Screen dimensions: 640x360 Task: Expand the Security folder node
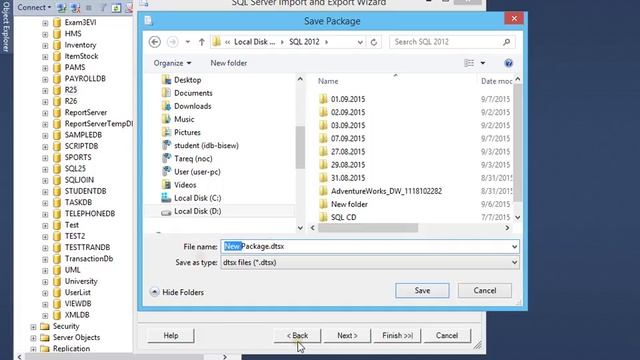33,327
